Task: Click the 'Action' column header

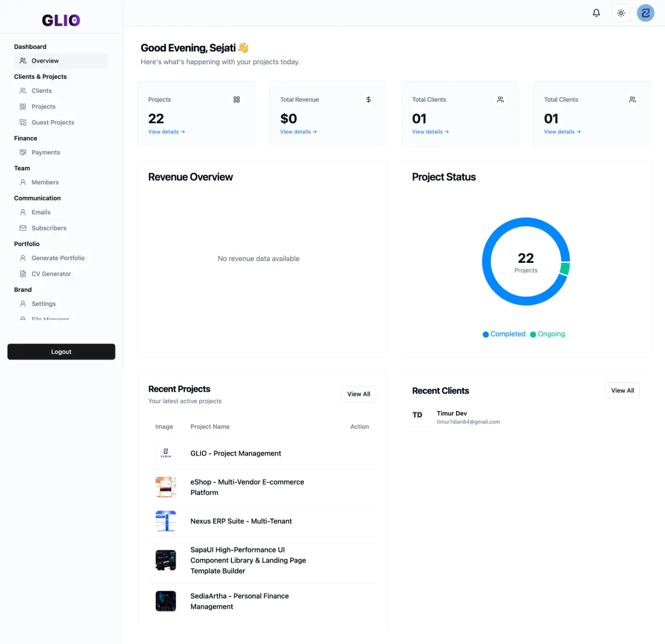Action: tap(360, 427)
